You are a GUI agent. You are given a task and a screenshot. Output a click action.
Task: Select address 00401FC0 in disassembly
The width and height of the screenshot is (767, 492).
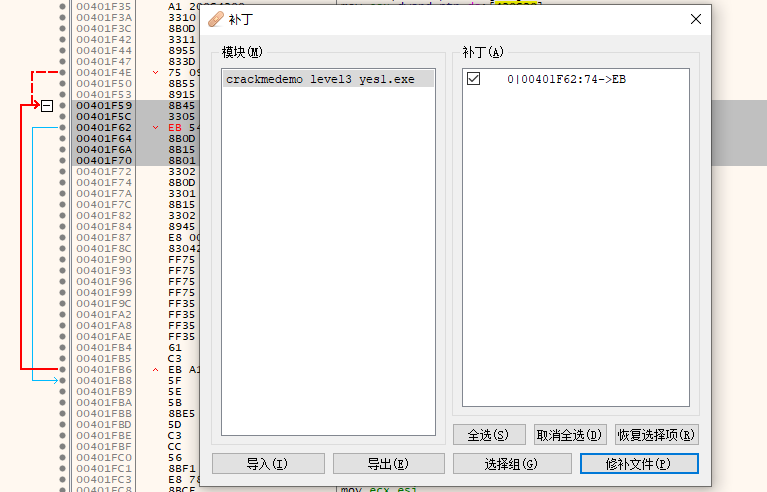click(x=104, y=458)
